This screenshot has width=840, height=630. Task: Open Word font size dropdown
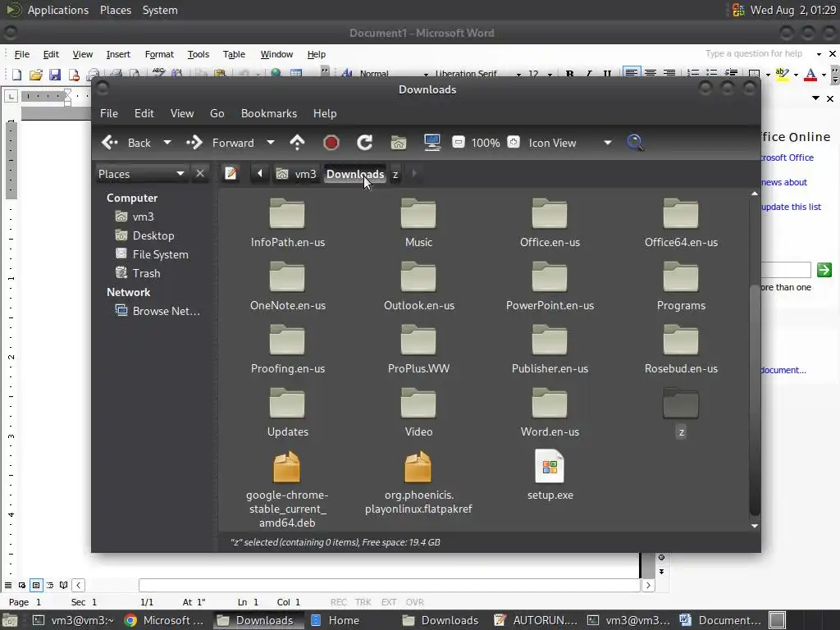click(550, 75)
